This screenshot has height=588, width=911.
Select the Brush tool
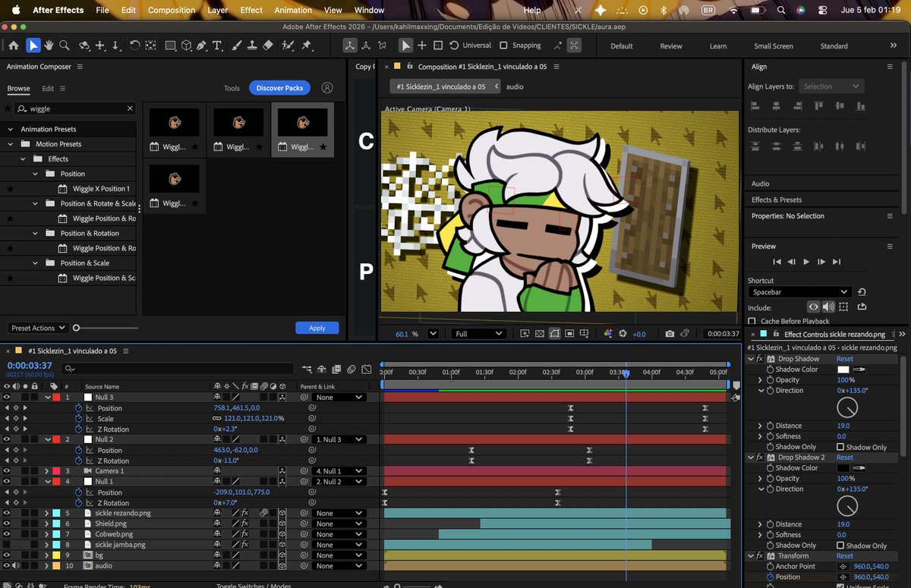click(x=235, y=46)
